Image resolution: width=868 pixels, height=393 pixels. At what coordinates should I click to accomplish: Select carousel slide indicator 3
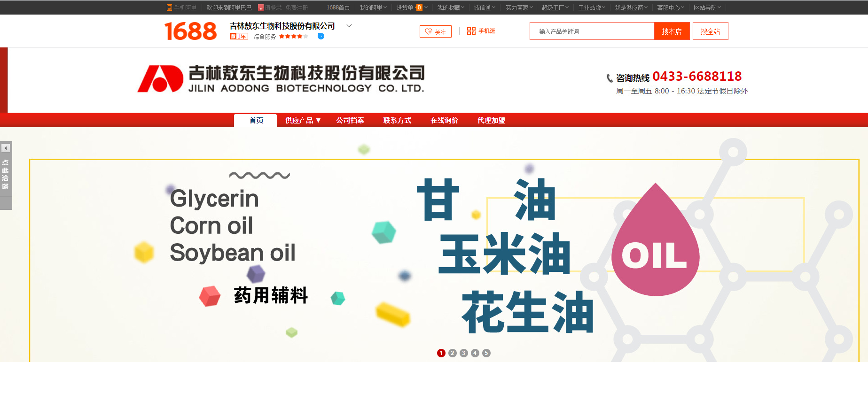(464, 353)
